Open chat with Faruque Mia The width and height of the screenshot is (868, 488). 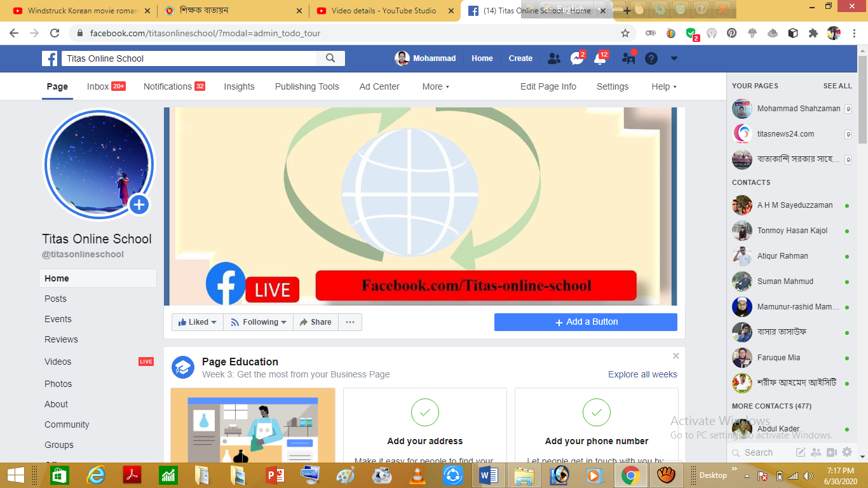click(790, 358)
